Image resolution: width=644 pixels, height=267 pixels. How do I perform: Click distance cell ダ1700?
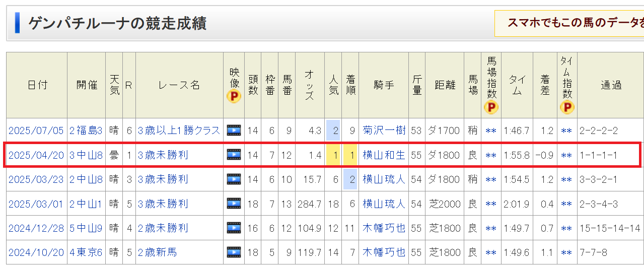click(445, 130)
